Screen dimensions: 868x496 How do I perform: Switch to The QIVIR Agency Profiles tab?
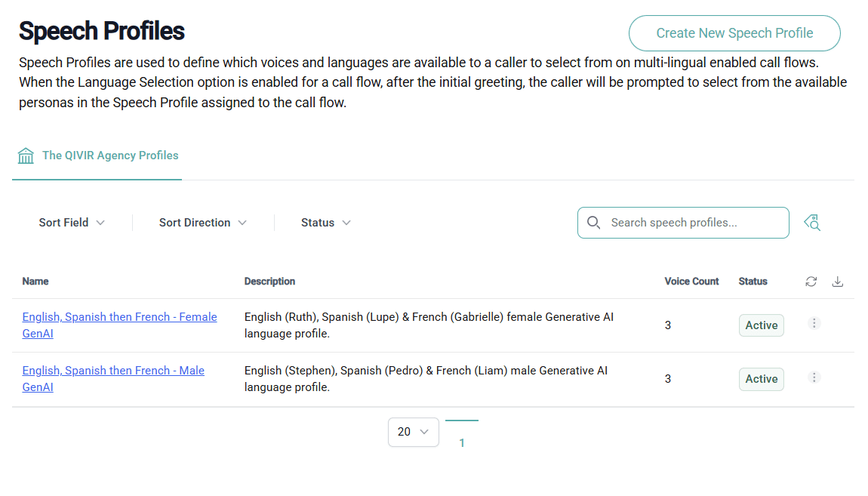click(110, 155)
